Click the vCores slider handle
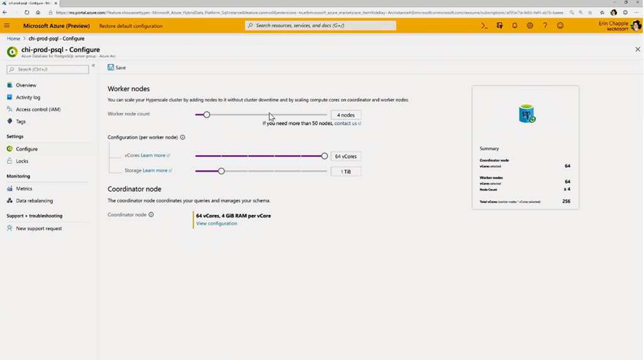This screenshot has height=360, width=644. pyautogui.click(x=325, y=156)
